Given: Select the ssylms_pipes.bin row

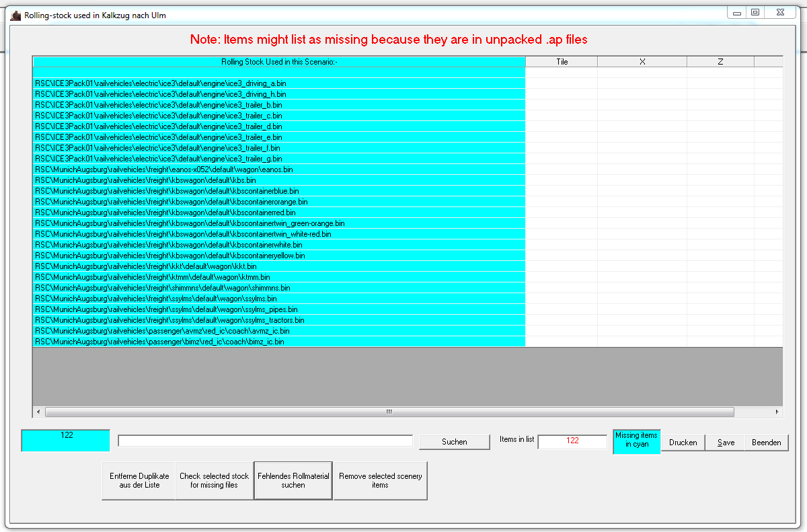Looking at the screenshot, I should [x=279, y=309].
